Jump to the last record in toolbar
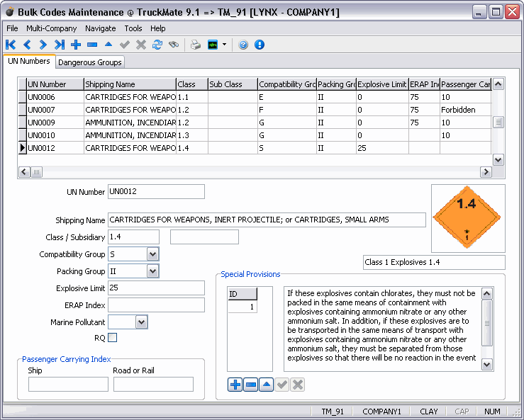The image size is (524, 420). point(60,45)
